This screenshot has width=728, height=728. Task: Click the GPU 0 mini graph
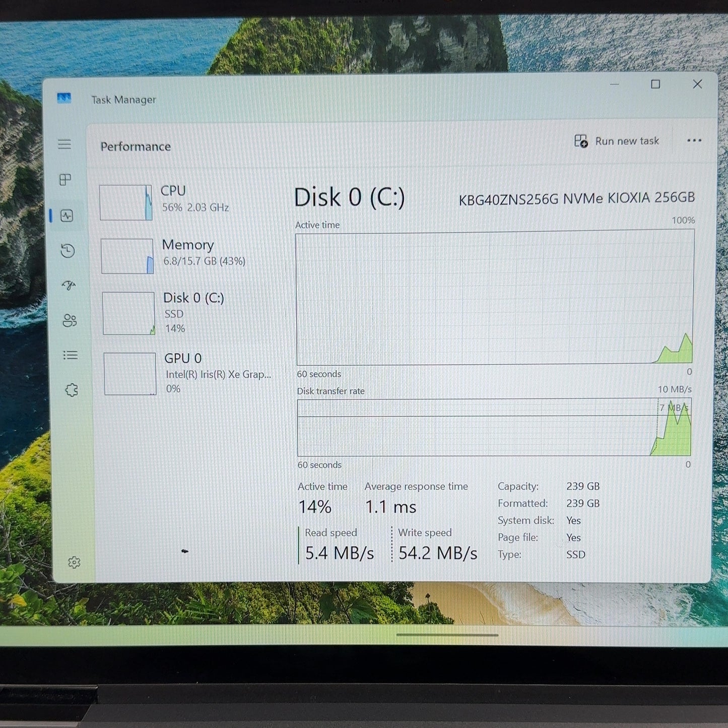130,374
